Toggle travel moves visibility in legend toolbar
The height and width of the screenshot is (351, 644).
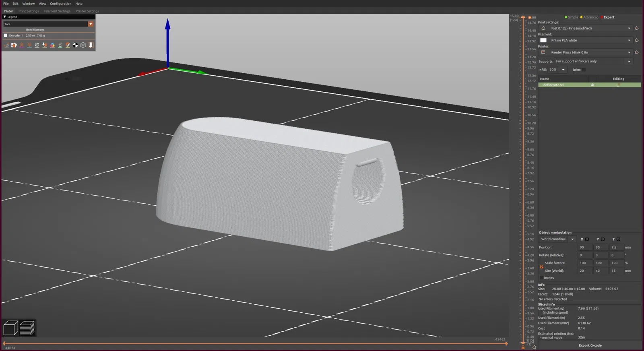point(6,45)
